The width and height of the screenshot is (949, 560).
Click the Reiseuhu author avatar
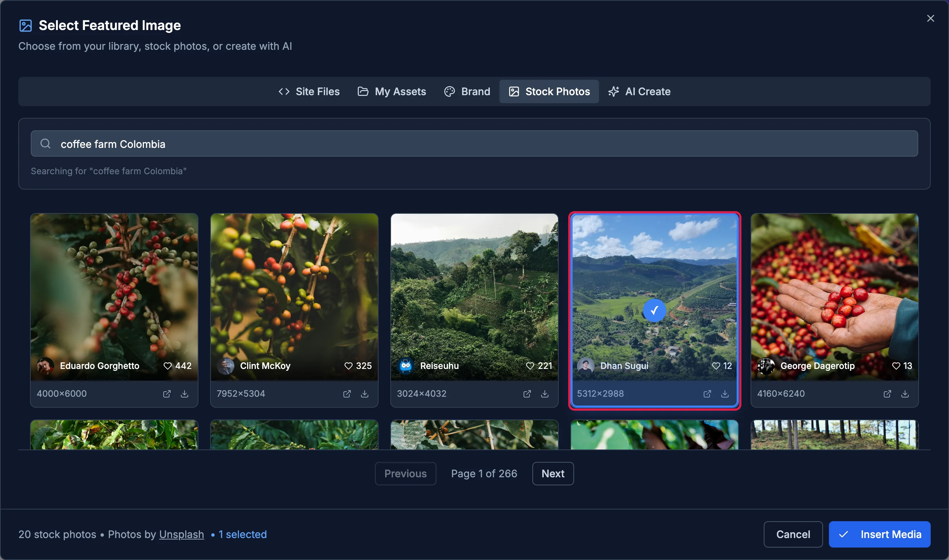tap(406, 366)
